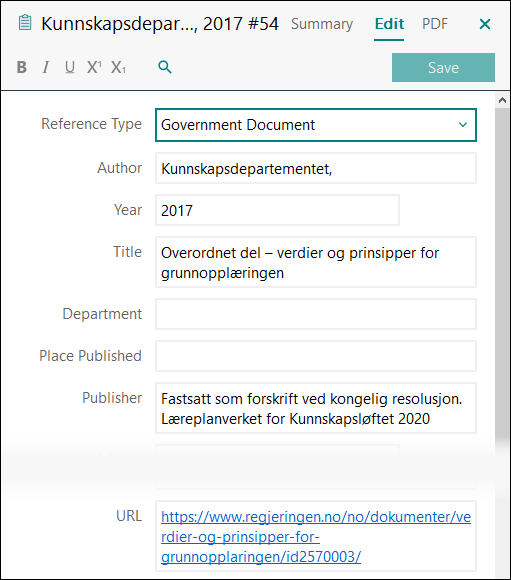Apply Underline formatting

[70, 67]
